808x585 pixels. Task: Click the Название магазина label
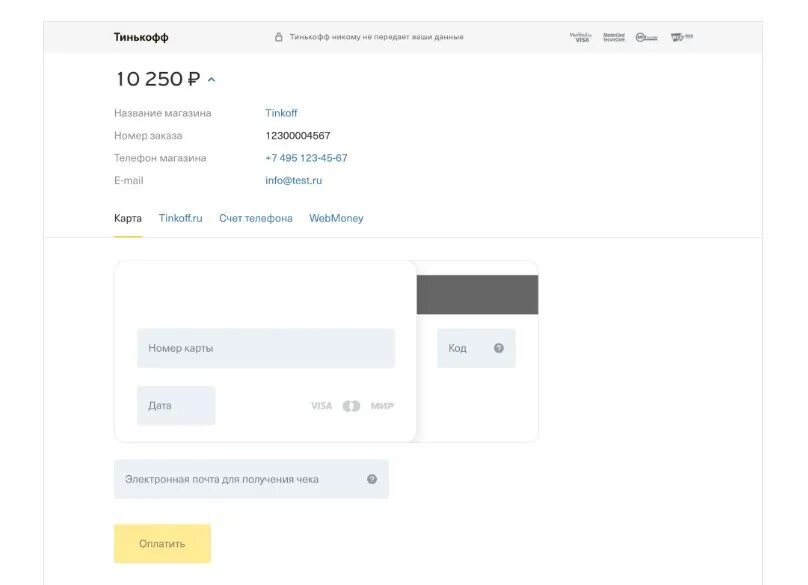pos(163,113)
